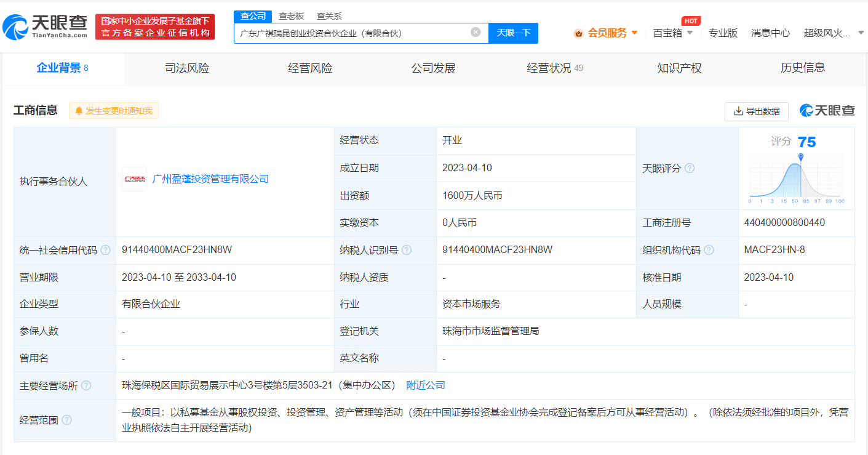The width and height of the screenshot is (868, 455).
Task: Click the 登记机关 value 珠海市市场监督管理局
Action: 491,331
